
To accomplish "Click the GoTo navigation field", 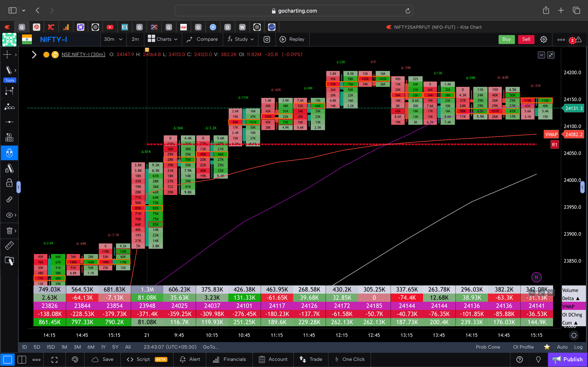I will (210, 347).
